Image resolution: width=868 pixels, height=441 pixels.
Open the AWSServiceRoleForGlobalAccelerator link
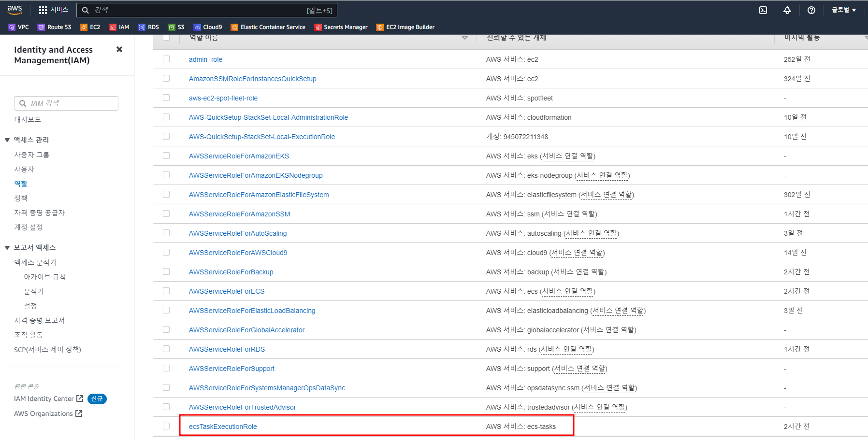click(x=246, y=330)
